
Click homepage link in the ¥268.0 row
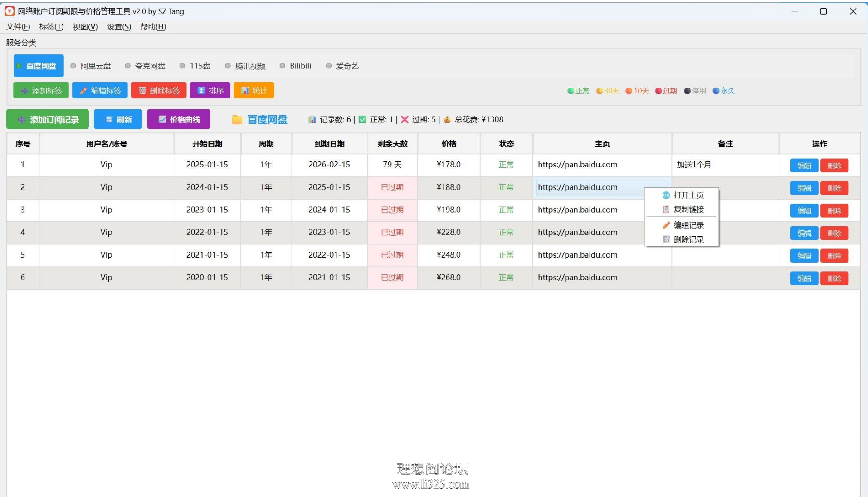578,278
